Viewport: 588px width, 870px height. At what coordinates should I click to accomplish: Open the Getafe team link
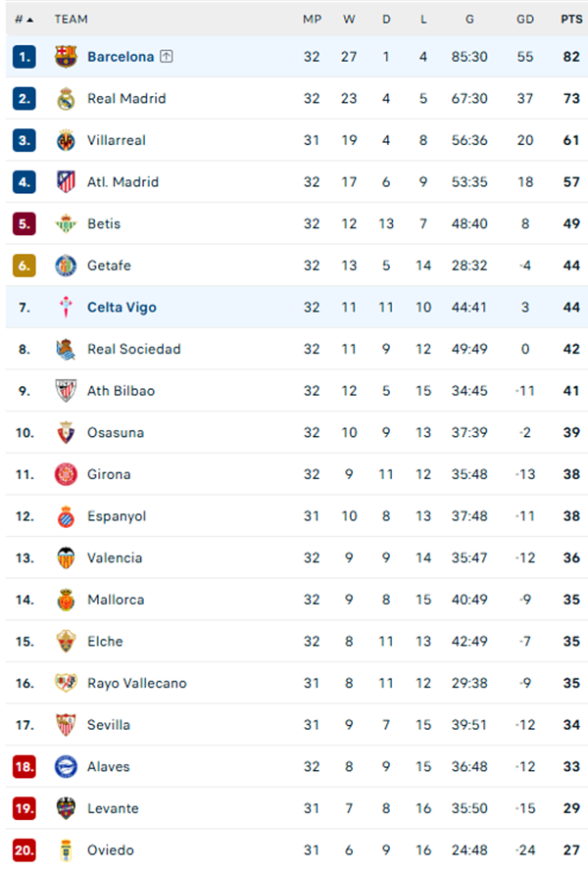point(109,266)
